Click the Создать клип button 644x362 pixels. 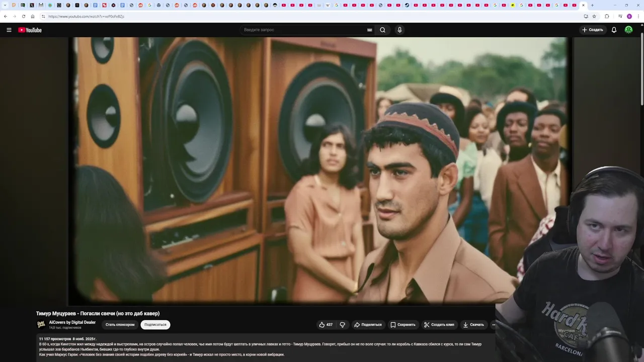coord(439,325)
